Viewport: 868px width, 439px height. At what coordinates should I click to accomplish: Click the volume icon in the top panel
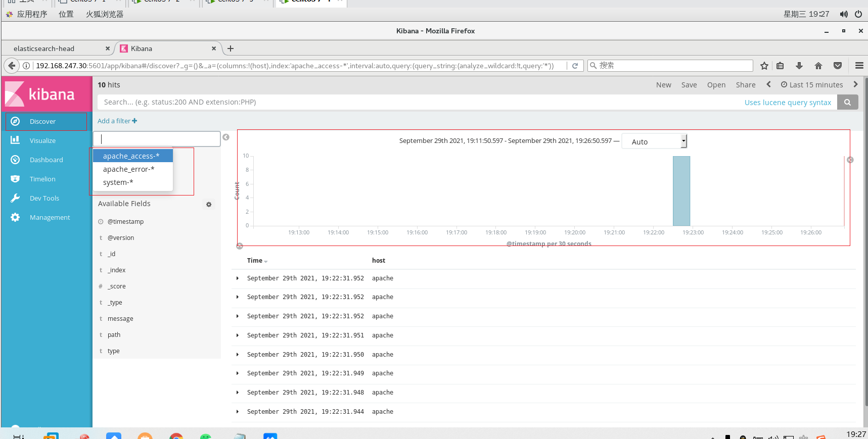pos(844,14)
